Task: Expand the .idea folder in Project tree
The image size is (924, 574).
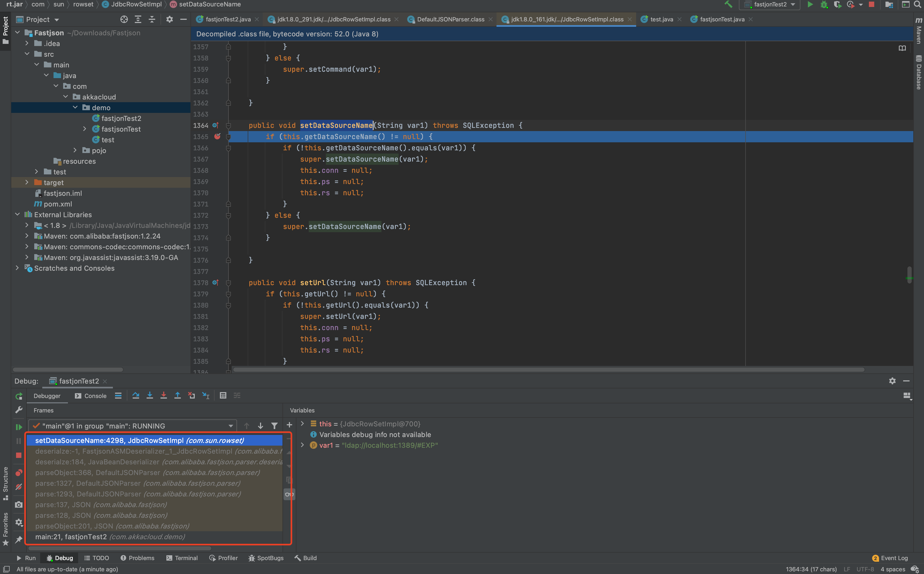Action: 27,43
